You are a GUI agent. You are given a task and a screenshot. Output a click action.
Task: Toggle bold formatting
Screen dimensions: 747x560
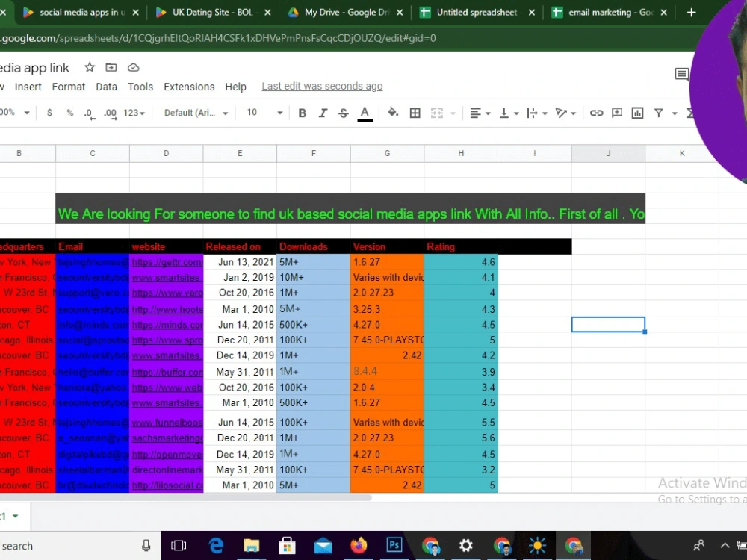click(x=302, y=113)
